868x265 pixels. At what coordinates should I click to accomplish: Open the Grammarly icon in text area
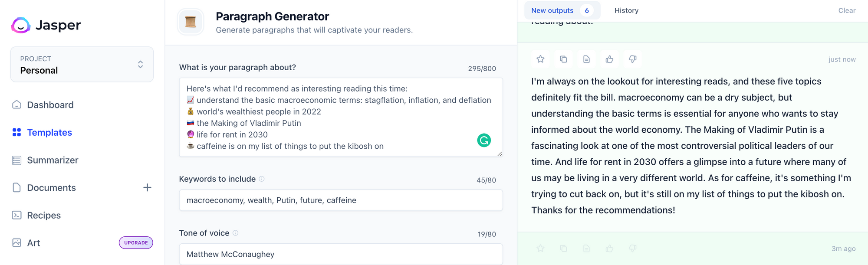(484, 140)
